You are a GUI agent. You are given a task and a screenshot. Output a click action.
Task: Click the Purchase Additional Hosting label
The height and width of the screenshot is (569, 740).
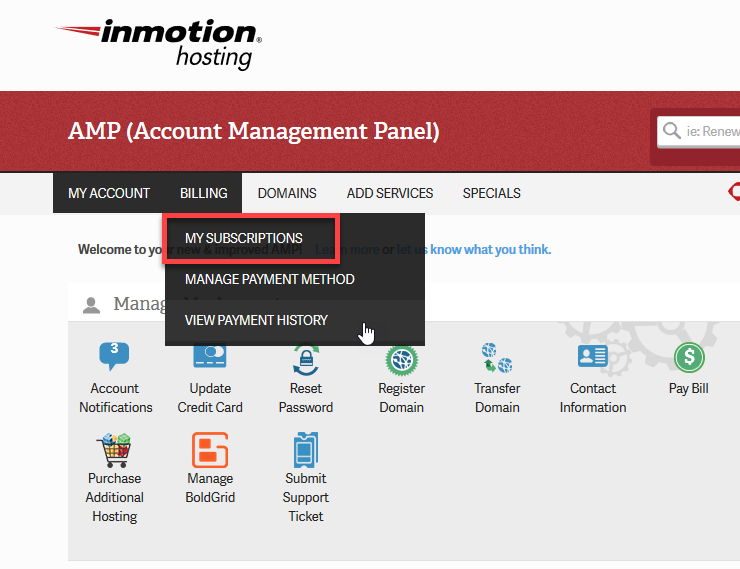point(115,497)
